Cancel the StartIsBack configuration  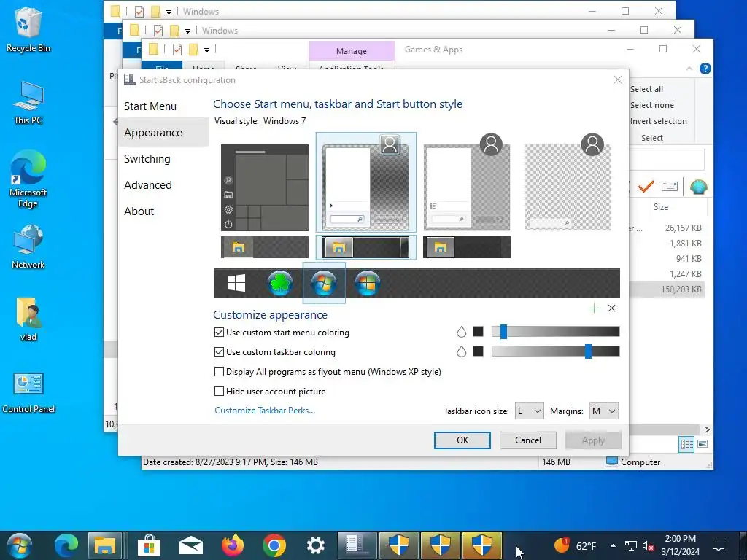click(x=528, y=440)
